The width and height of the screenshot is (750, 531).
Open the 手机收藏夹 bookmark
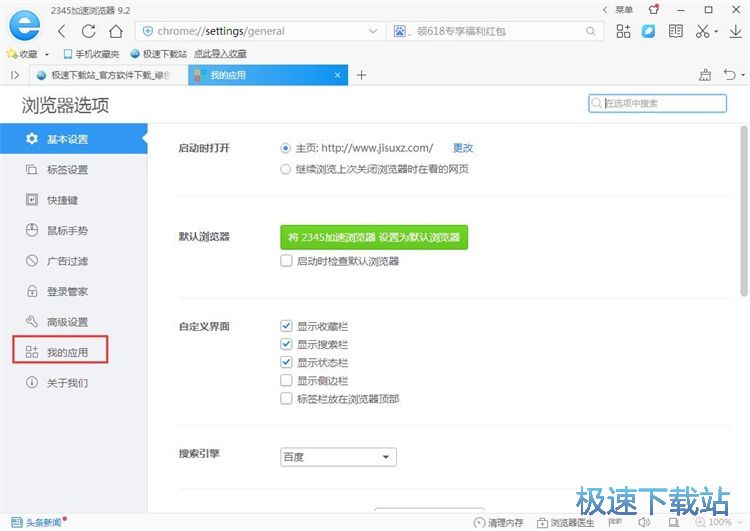pyautogui.click(x=91, y=54)
